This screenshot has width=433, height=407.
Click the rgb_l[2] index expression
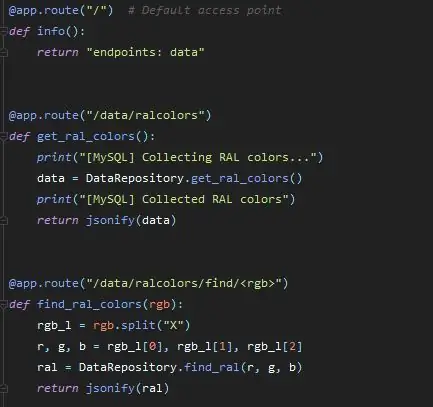[x=275, y=347]
